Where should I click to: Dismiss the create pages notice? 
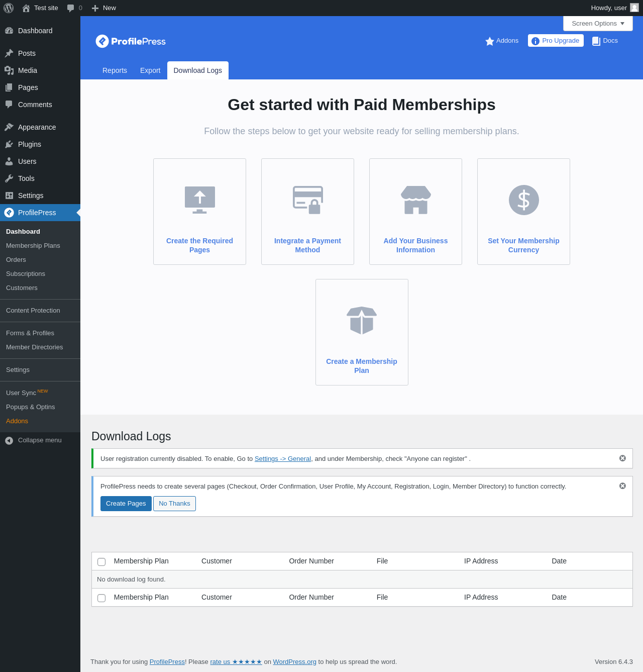(622, 486)
